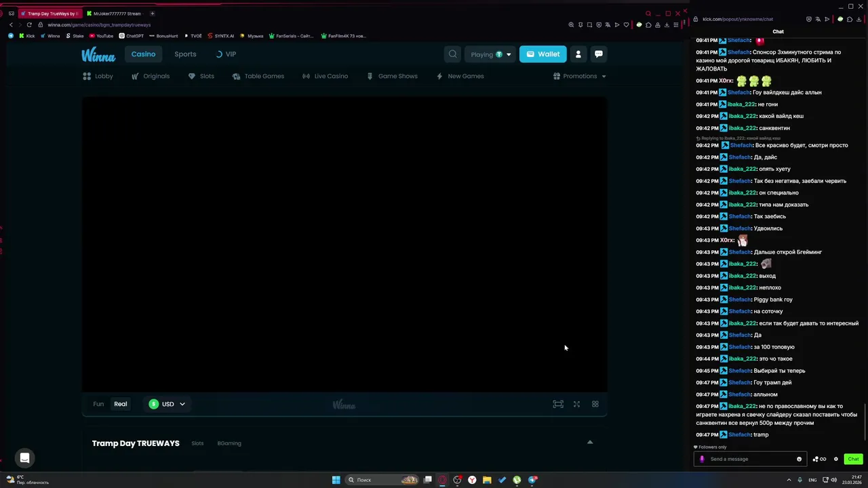Open the BonusHunt bookmark
Screen dimensions: 868x488
click(163, 36)
